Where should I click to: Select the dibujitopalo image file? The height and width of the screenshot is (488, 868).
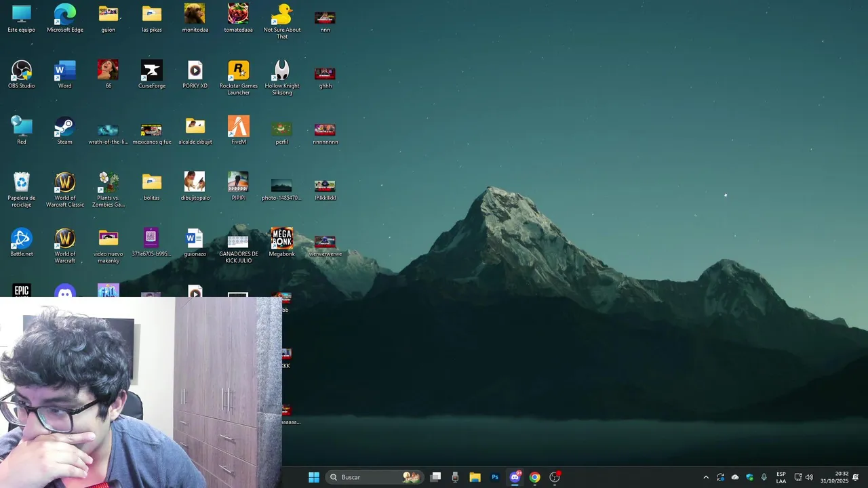click(x=195, y=187)
